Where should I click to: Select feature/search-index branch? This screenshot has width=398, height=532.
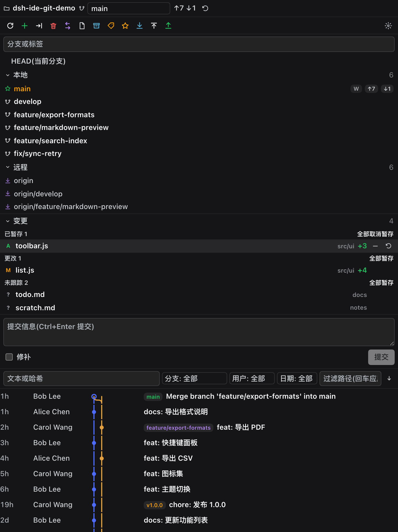[199, 141]
